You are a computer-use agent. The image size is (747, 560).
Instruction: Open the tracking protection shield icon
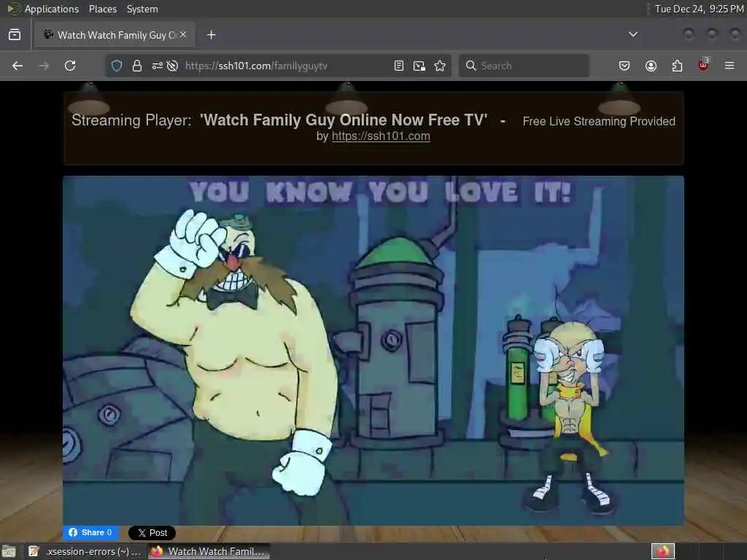click(x=117, y=66)
